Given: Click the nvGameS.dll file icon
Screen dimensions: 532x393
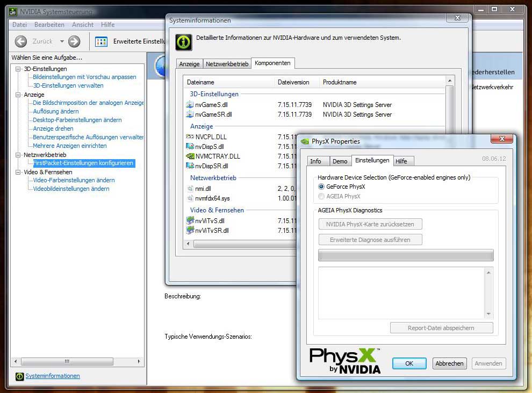Looking at the screenshot, I should [x=190, y=104].
